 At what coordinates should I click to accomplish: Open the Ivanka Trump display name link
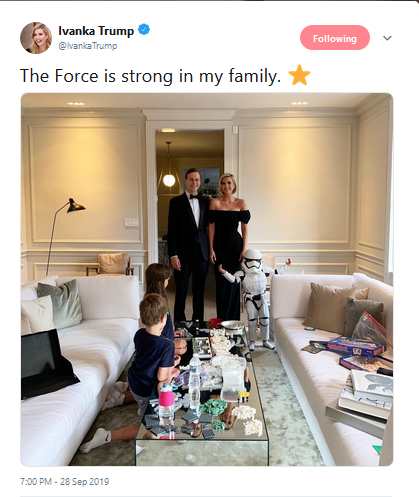click(96, 31)
